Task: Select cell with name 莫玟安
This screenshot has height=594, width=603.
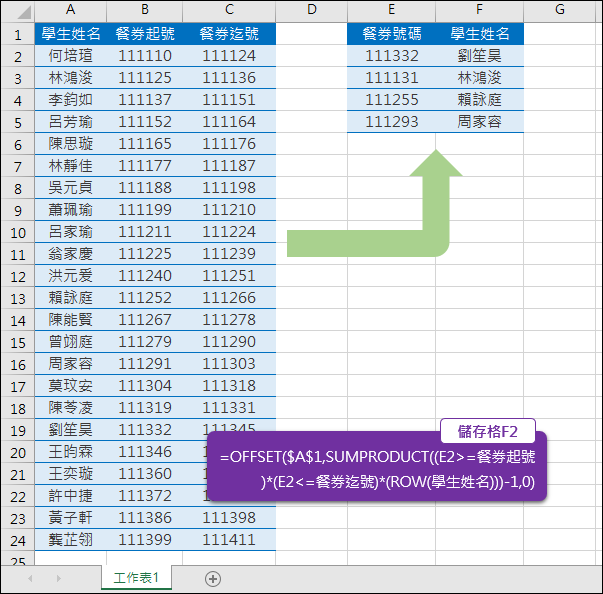Action: tap(71, 386)
